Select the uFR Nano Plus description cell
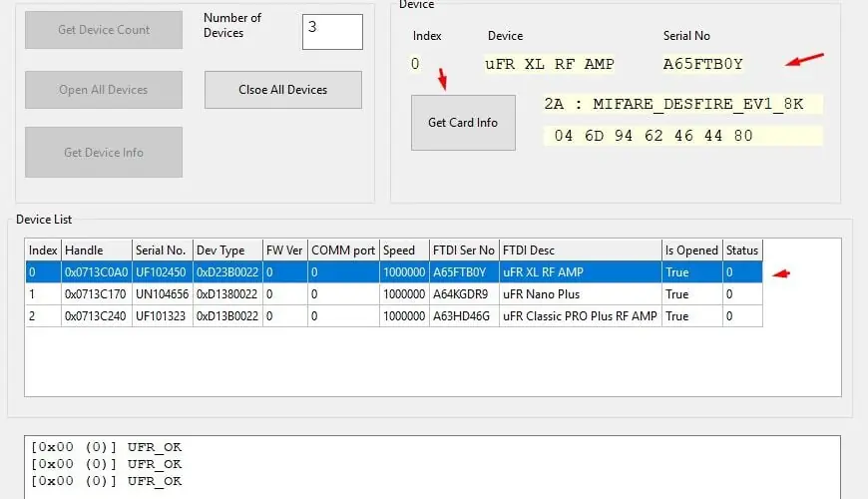 point(580,294)
